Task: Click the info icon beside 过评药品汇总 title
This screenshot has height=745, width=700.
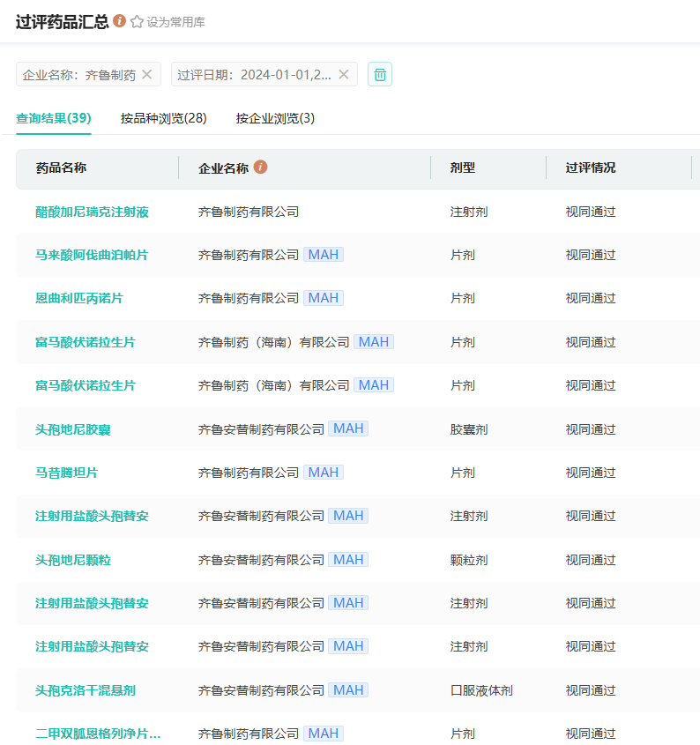Action: point(120,21)
